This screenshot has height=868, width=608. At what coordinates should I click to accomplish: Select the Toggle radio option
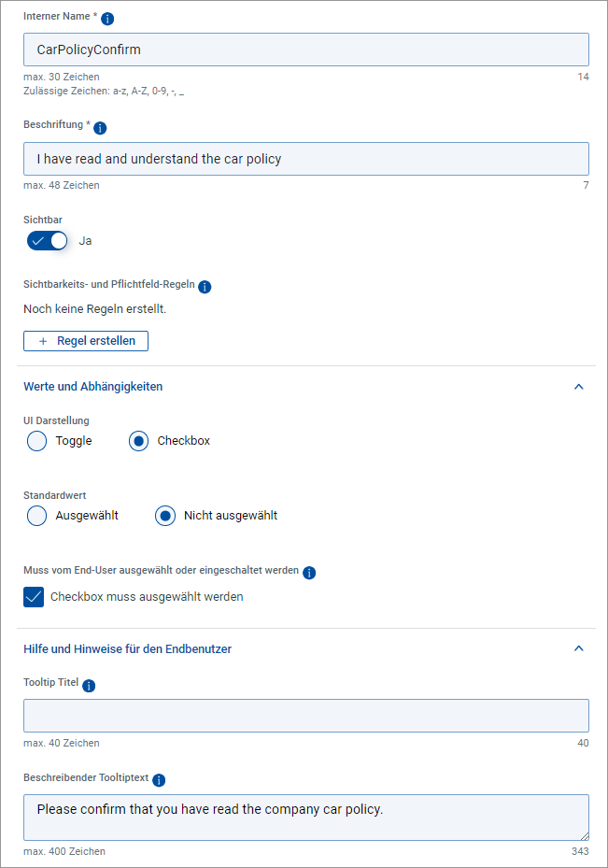click(x=37, y=441)
